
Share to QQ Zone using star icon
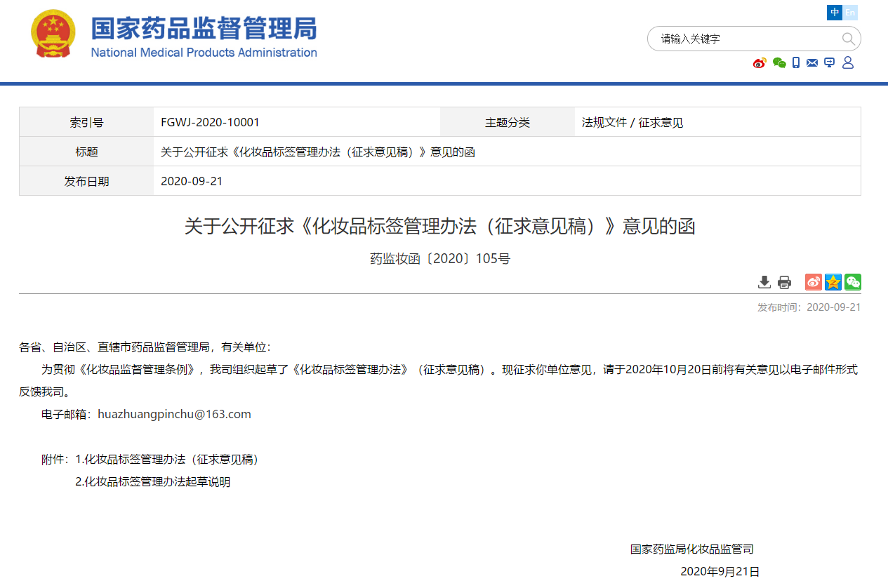tap(833, 282)
